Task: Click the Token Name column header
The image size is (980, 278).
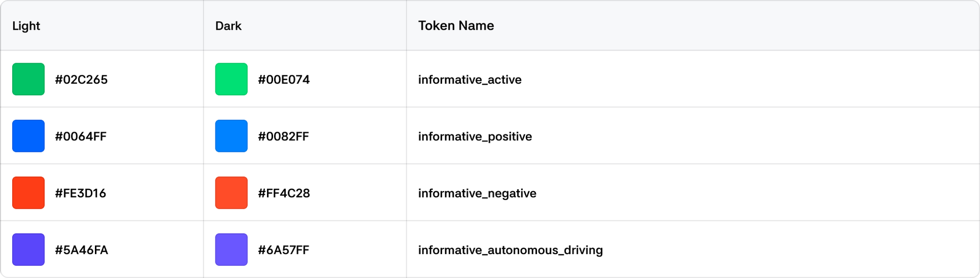Action: click(456, 26)
